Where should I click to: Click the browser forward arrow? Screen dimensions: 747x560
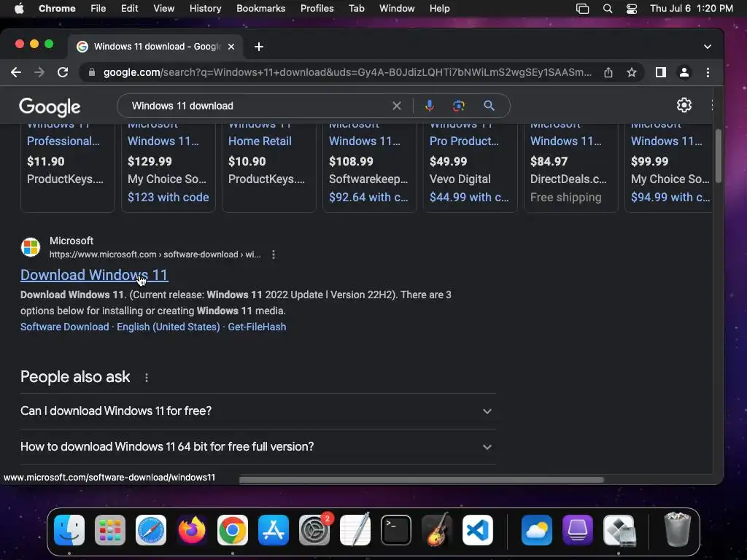click(39, 72)
